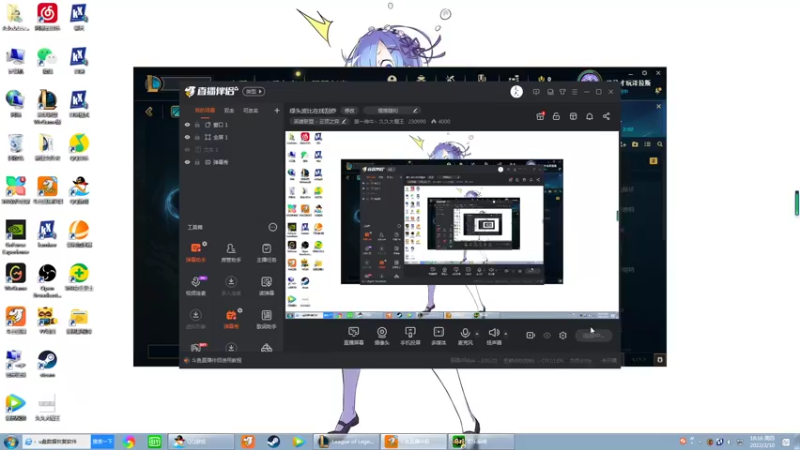800x450 pixels.
Task: Toggle visibility eye of 文本 1 source
Action: tap(187, 150)
